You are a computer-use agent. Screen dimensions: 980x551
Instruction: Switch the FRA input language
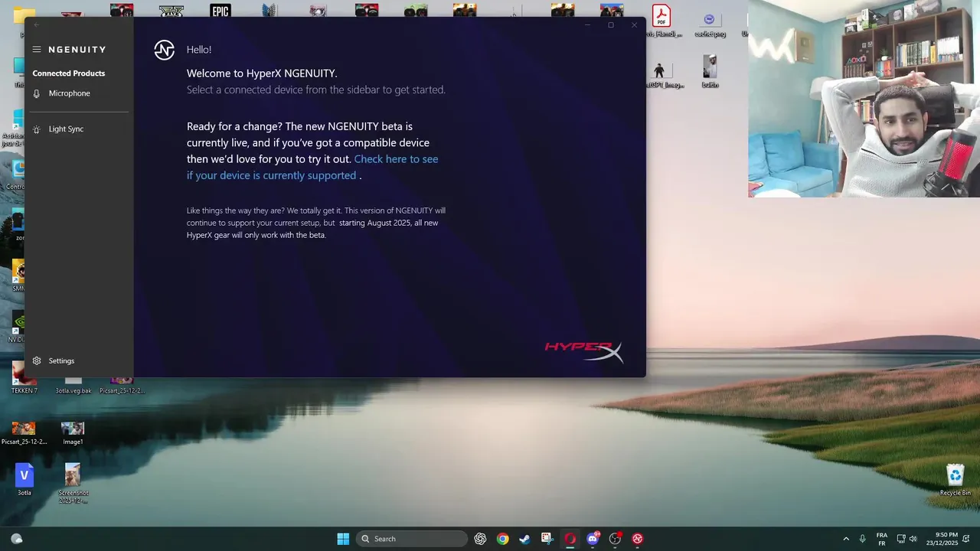(881, 539)
